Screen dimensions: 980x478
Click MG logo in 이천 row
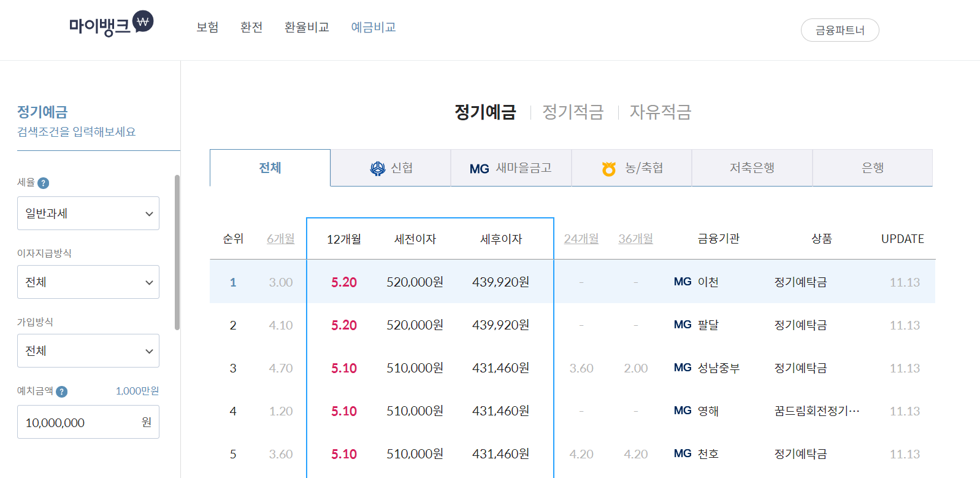coord(683,282)
